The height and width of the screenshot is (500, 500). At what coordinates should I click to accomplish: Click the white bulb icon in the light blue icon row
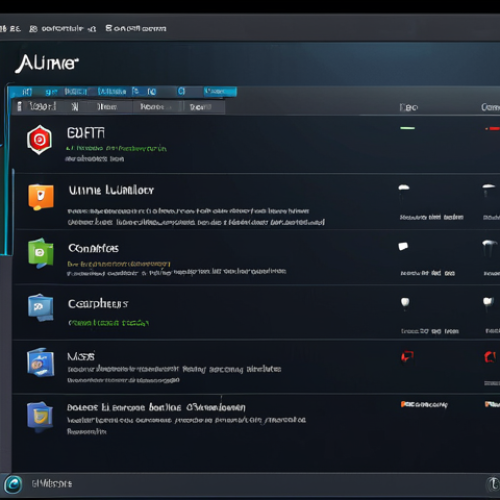pyautogui.click(x=405, y=303)
